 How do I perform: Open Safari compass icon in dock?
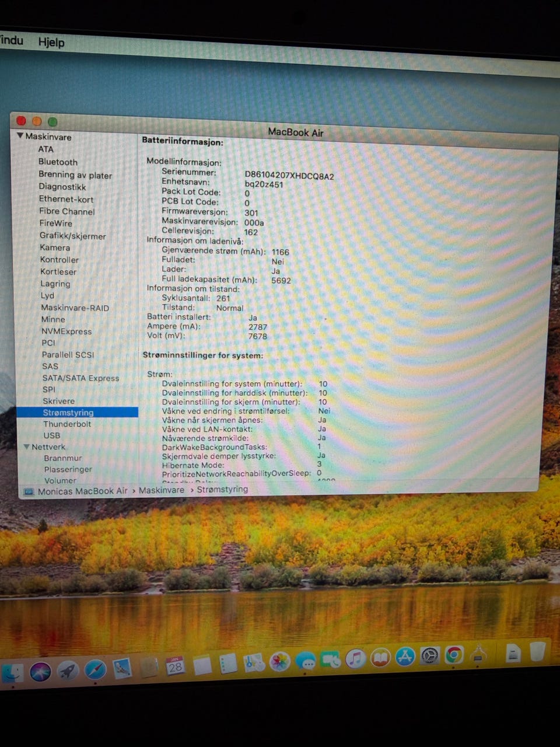[95, 669]
